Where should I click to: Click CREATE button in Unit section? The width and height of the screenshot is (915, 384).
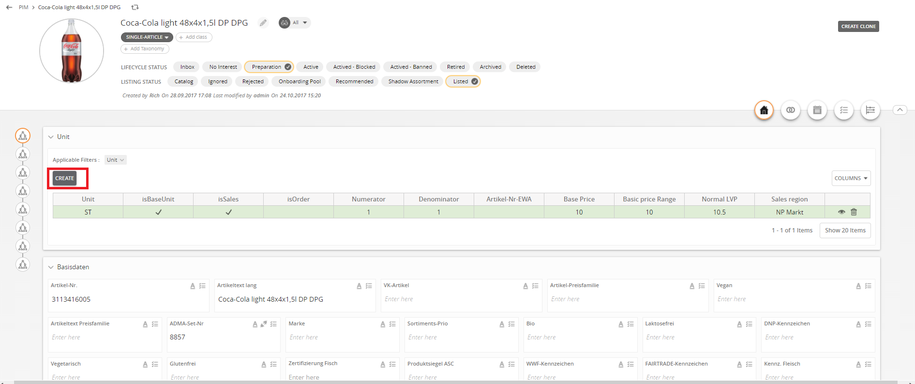[x=65, y=179]
